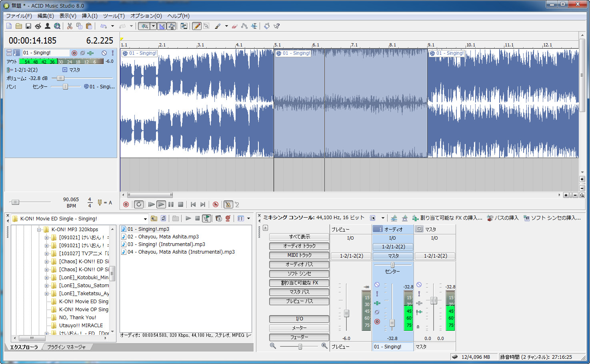Screen dimensions: 590x364
Task: Refresh the explorer folder view
Action: point(163,218)
